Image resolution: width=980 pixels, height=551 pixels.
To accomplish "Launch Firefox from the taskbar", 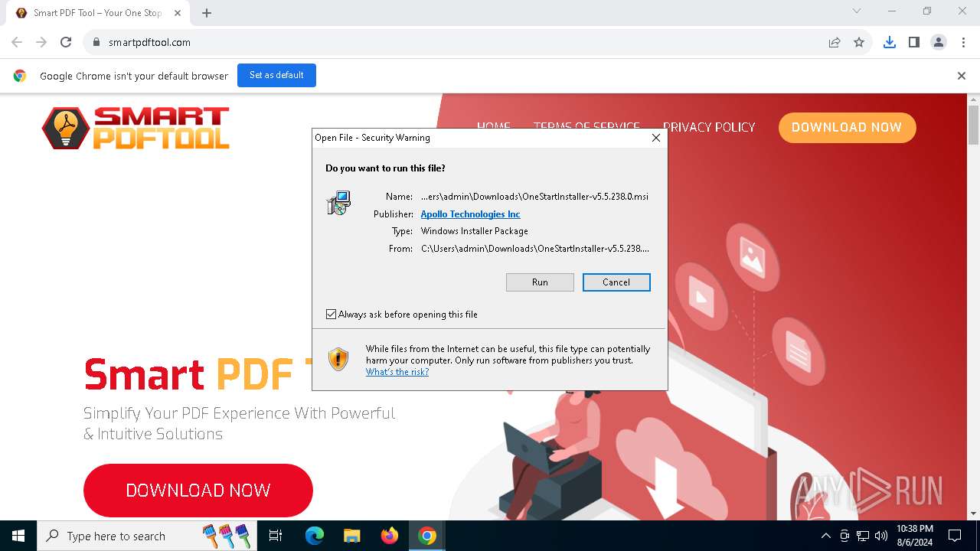I will [390, 536].
